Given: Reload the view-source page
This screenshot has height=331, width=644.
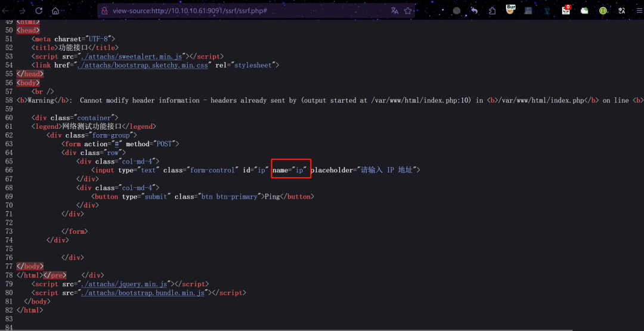Looking at the screenshot, I should (x=39, y=11).
